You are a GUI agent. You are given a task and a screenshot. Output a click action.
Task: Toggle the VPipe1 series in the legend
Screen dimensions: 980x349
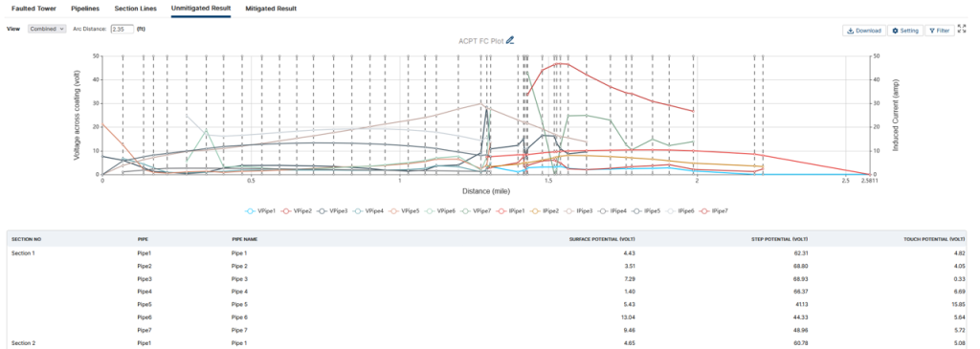[261, 211]
